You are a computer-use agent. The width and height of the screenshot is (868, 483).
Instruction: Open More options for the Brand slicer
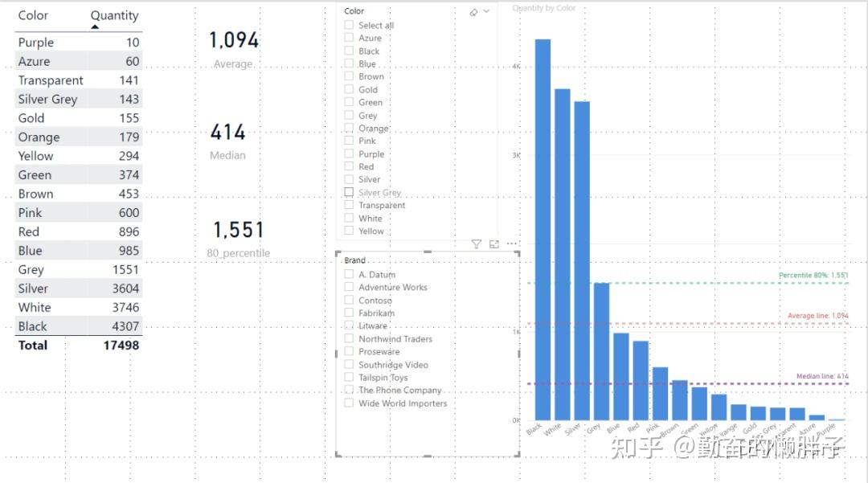click(512, 244)
